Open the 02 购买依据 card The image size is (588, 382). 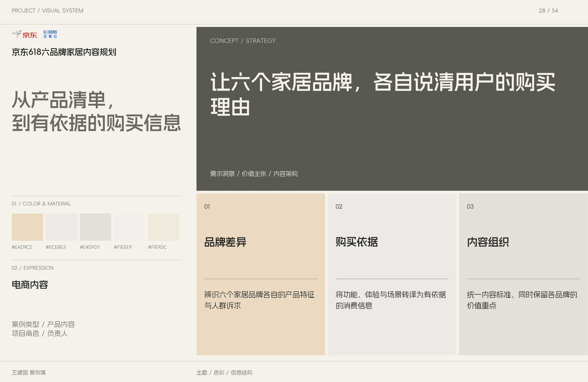click(x=392, y=274)
